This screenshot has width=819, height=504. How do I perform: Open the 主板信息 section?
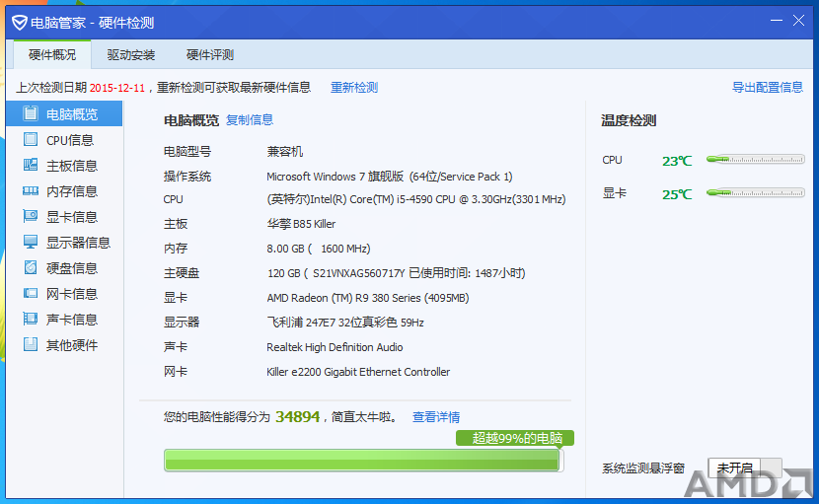click(x=64, y=166)
